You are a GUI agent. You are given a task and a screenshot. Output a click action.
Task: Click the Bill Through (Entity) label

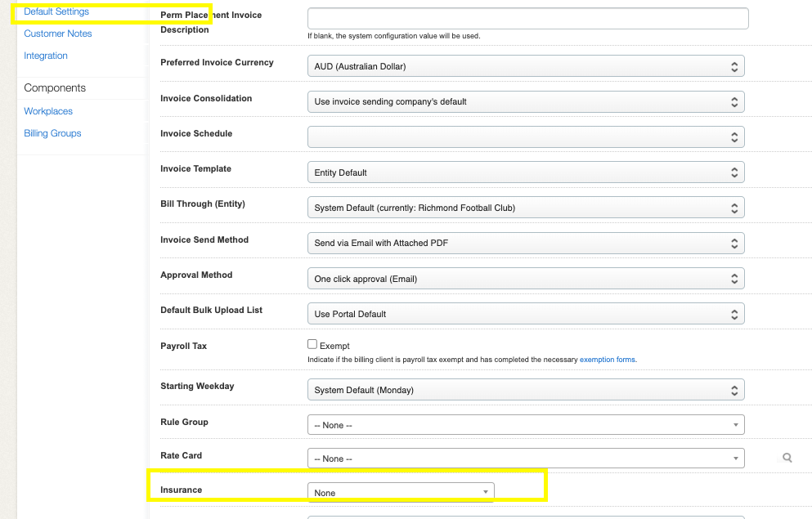coord(203,204)
